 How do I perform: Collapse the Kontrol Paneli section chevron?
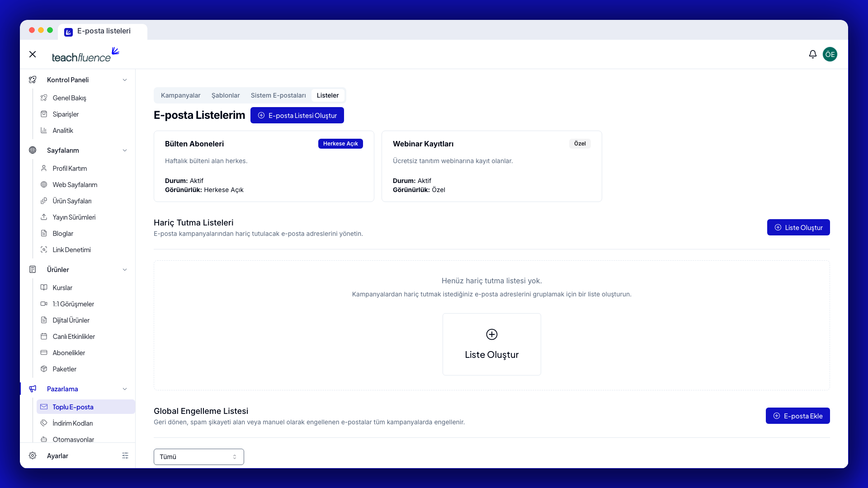(125, 80)
